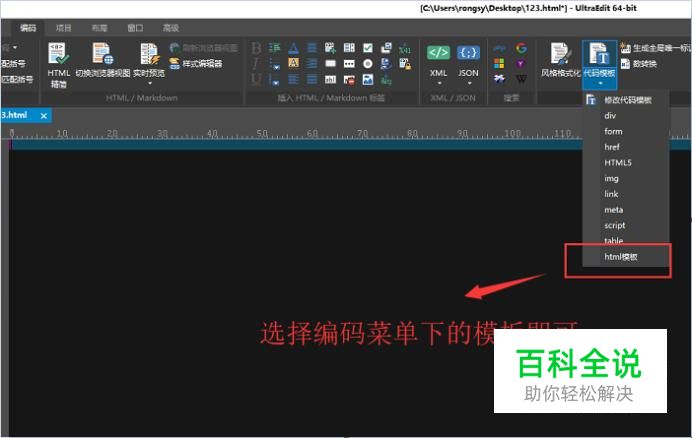
Task: Click the column ruler at mark 50
Action: click(262, 133)
